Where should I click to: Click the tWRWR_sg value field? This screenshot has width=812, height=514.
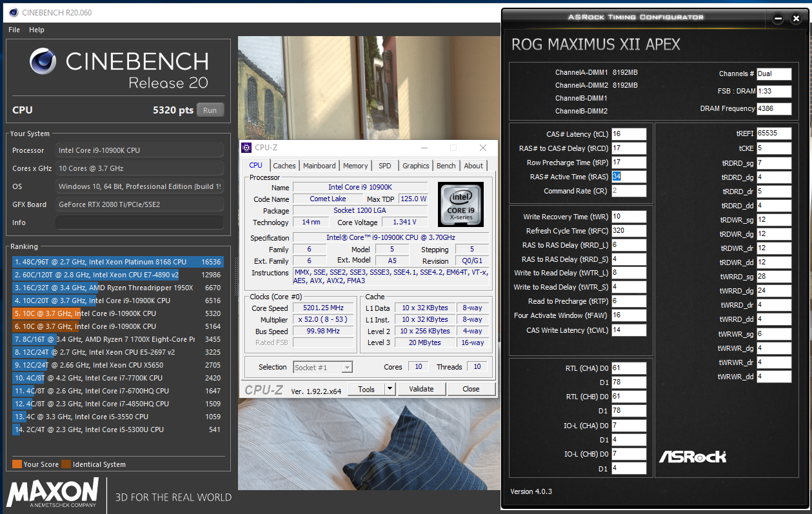click(774, 333)
